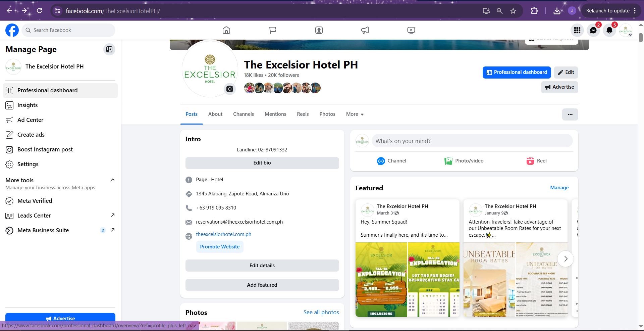Open theexcelsiorhotel.com.ph website link
The height and width of the screenshot is (331, 644).
point(223,234)
